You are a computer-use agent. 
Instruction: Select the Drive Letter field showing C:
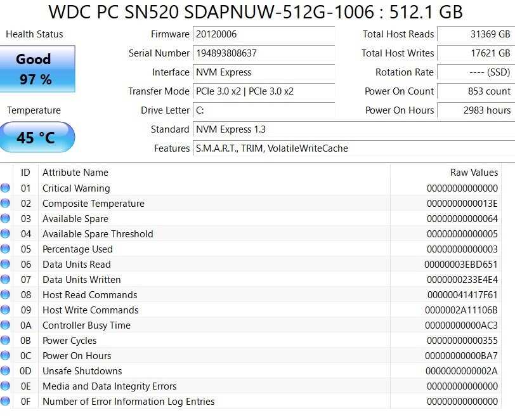(264, 110)
